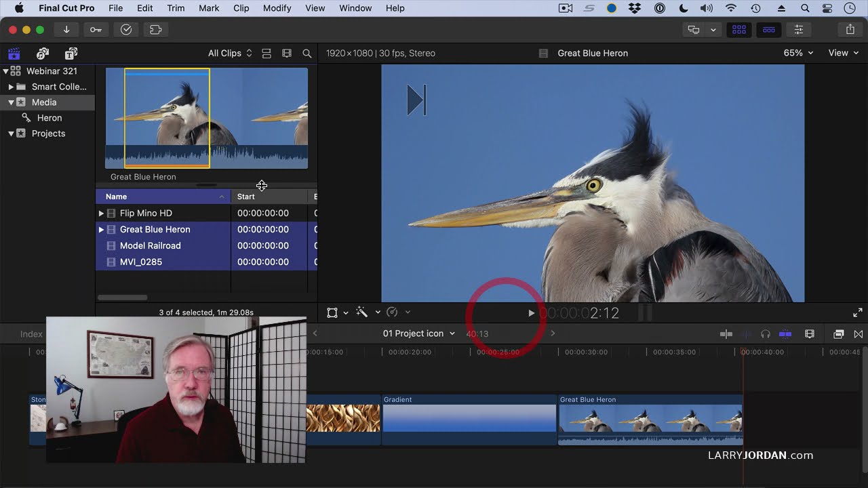Collapse the Projects event triangle
Viewport: 868px width, 488px height.
(x=11, y=134)
